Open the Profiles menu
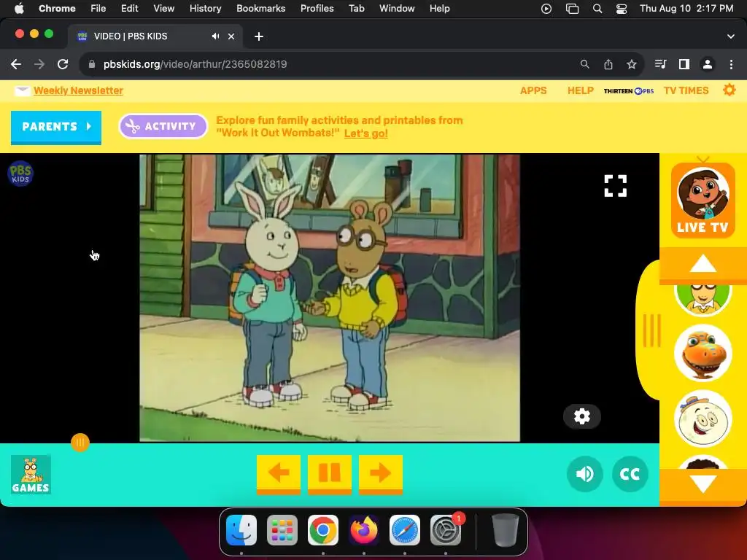This screenshot has width=747, height=560. click(317, 9)
